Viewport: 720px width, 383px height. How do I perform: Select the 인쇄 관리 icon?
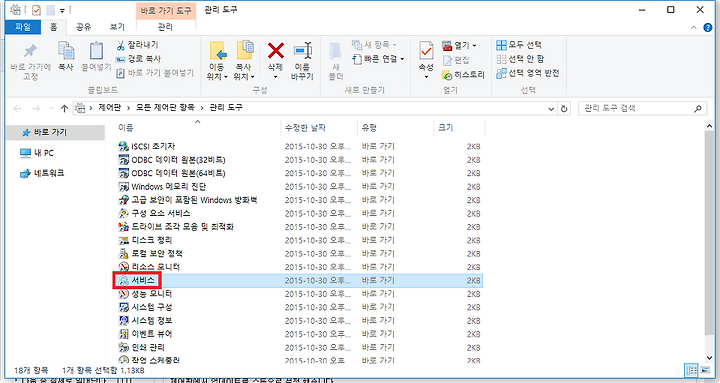(x=123, y=347)
